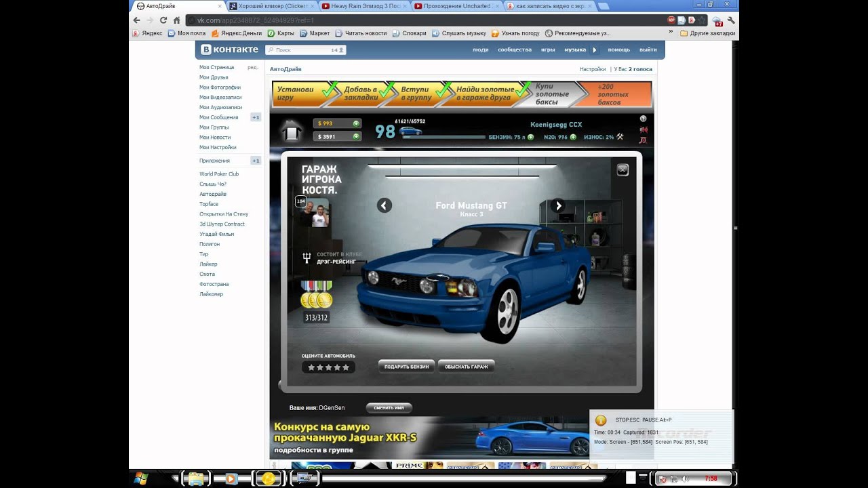Open World Poker Club app link

219,174
